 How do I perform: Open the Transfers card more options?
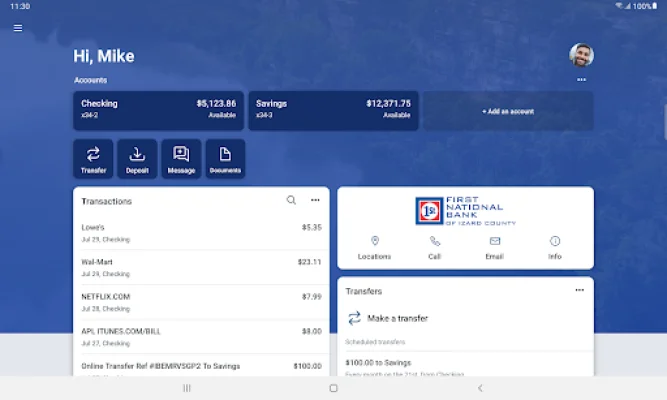tap(579, 290)
